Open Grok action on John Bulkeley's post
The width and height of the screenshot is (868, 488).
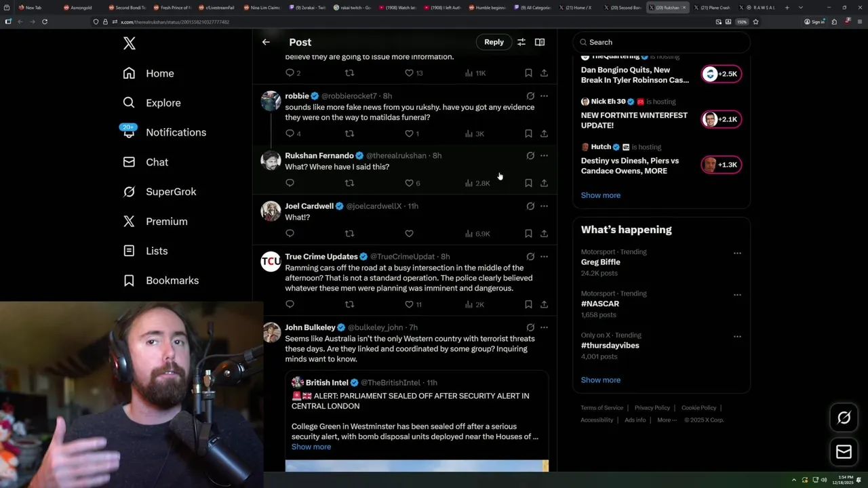point(530,327)
